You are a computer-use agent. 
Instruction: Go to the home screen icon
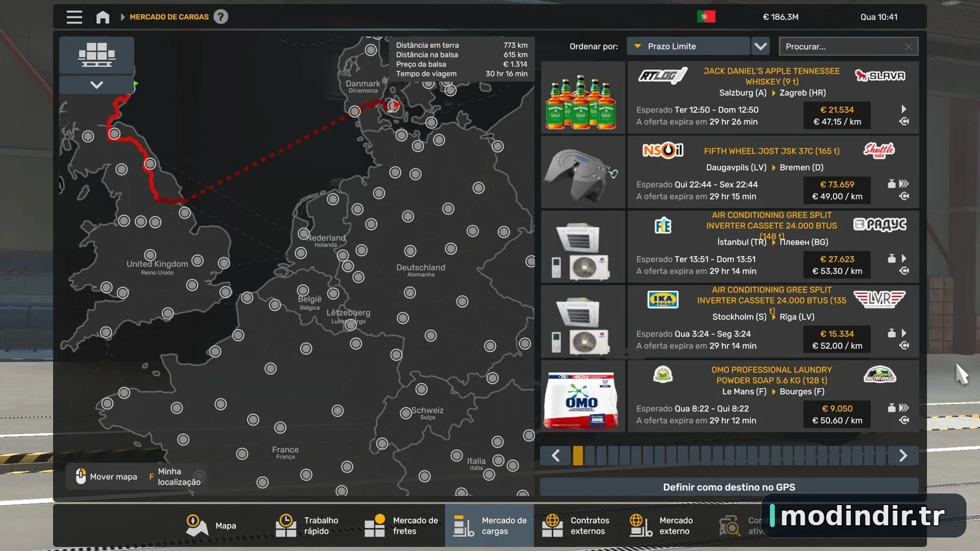click(x=103, y=17)
